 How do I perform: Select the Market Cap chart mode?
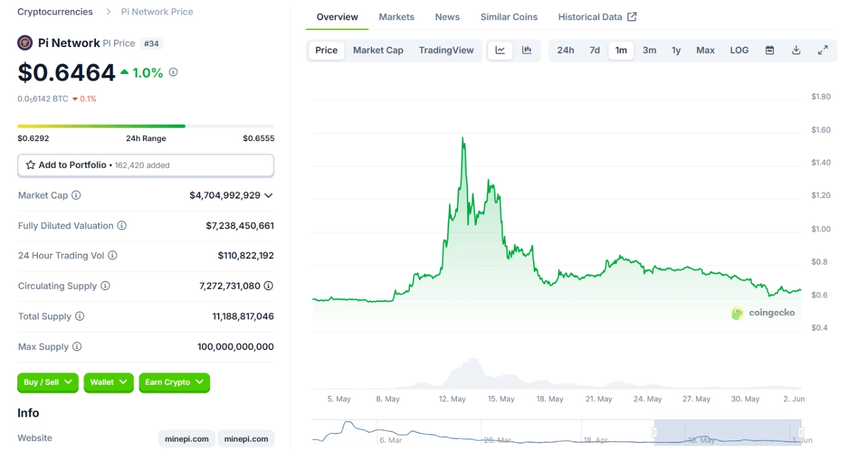[x=378, y=50]
